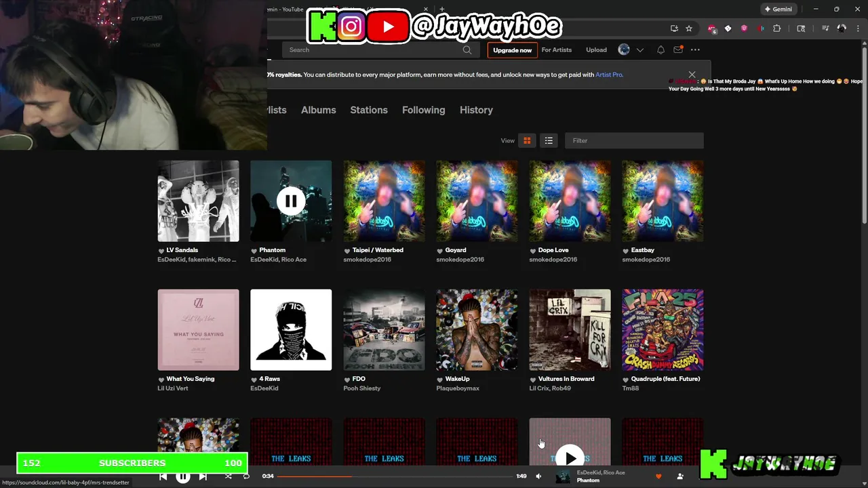Mute the player volume
The image size is (868, 488).
[538, 476]
